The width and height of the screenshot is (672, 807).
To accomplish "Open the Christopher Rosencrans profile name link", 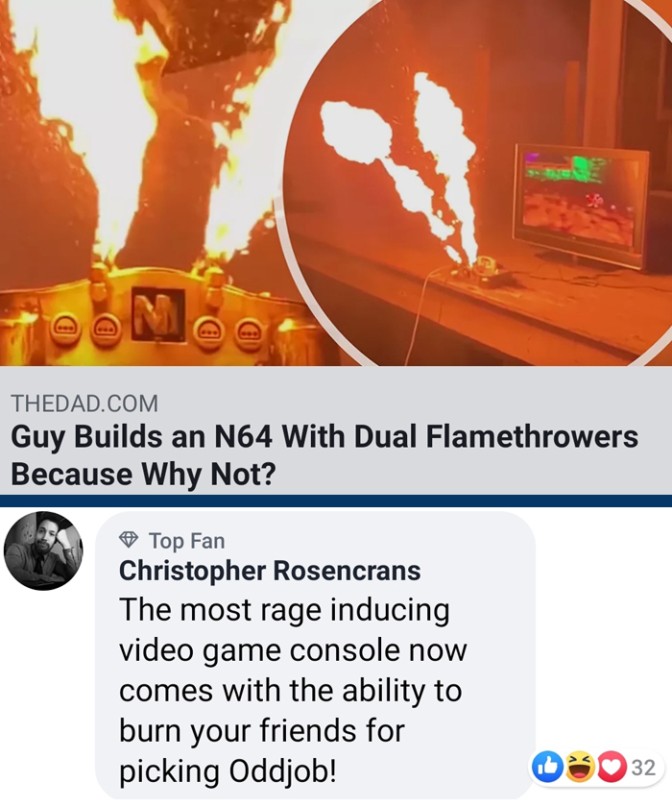I will click(x=270, y=571).
